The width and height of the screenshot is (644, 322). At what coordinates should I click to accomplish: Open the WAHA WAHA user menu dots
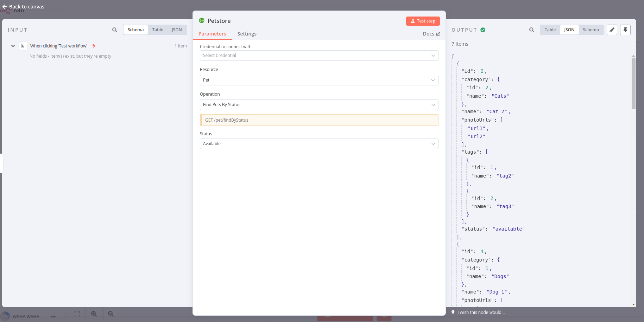[x=53, y=317]
